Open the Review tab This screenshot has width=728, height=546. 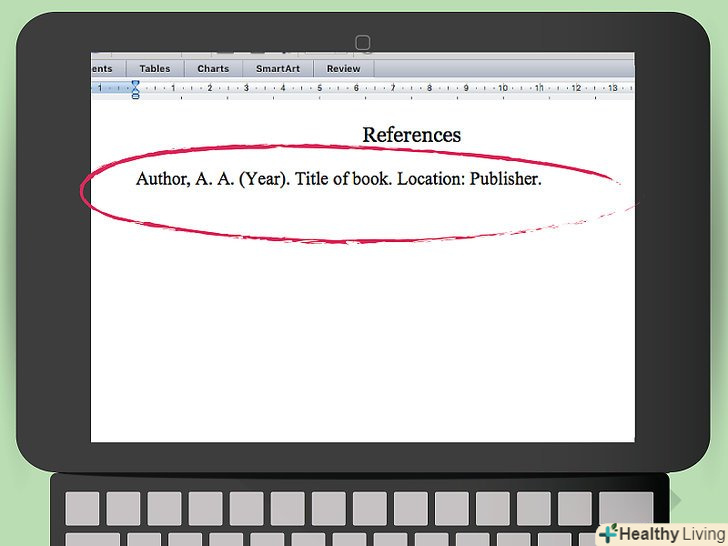[x=343, y=69]
